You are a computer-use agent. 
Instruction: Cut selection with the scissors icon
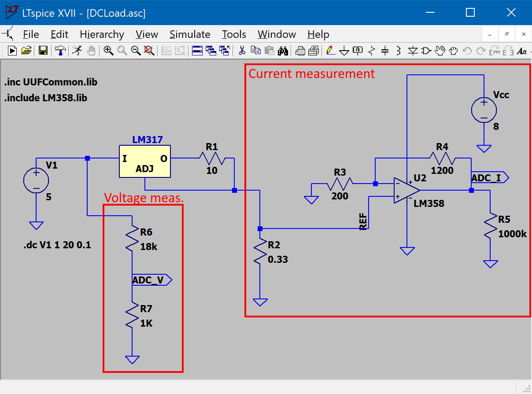pyautogui.click(x=242, y=51)
